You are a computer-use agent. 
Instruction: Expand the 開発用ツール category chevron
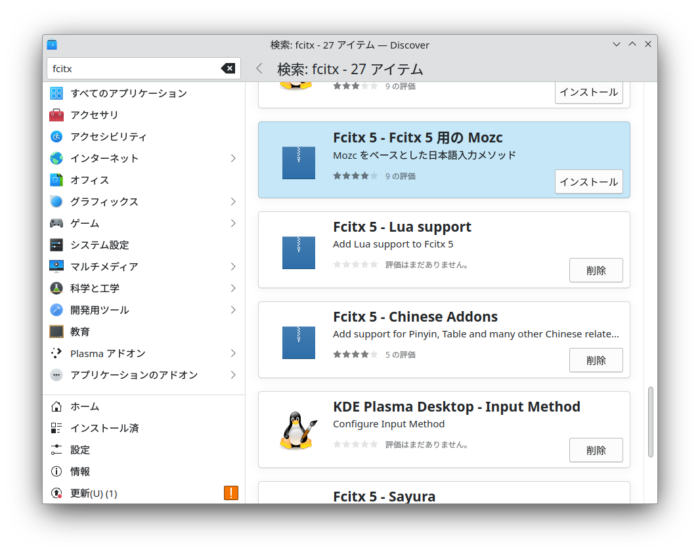233,310
